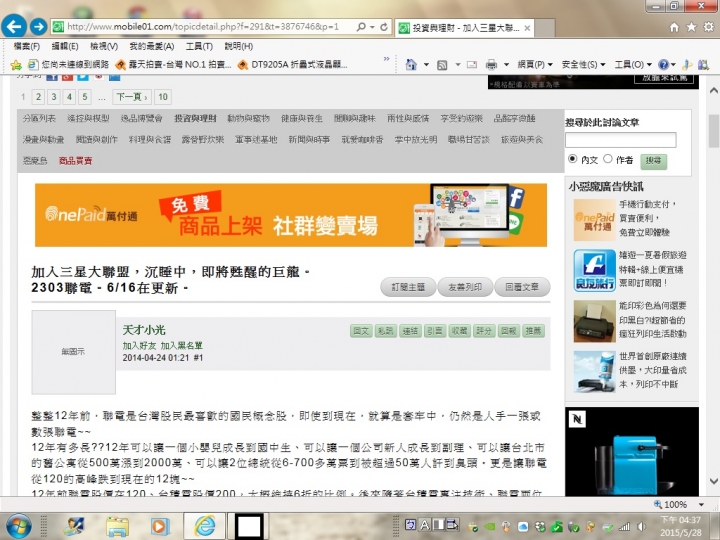Viewport: 720px width, 540px height.
Task: Click the 訂閱主題 button
Action: (x=408, y=287)
